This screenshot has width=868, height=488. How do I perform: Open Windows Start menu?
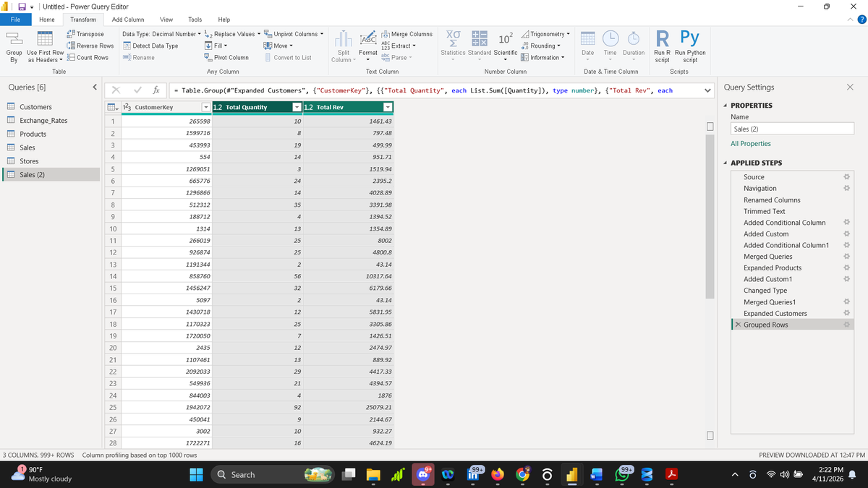[196, 475]
